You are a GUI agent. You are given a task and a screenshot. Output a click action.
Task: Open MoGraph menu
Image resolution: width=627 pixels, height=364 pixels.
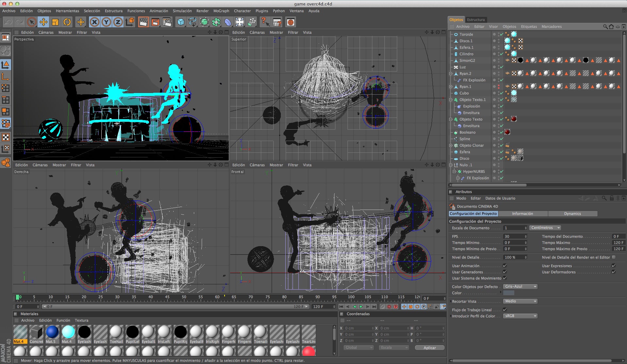(x=221, y=11)
